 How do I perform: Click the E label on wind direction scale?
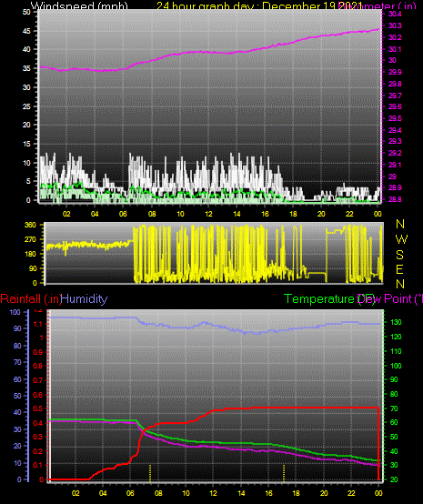point(399,269)
